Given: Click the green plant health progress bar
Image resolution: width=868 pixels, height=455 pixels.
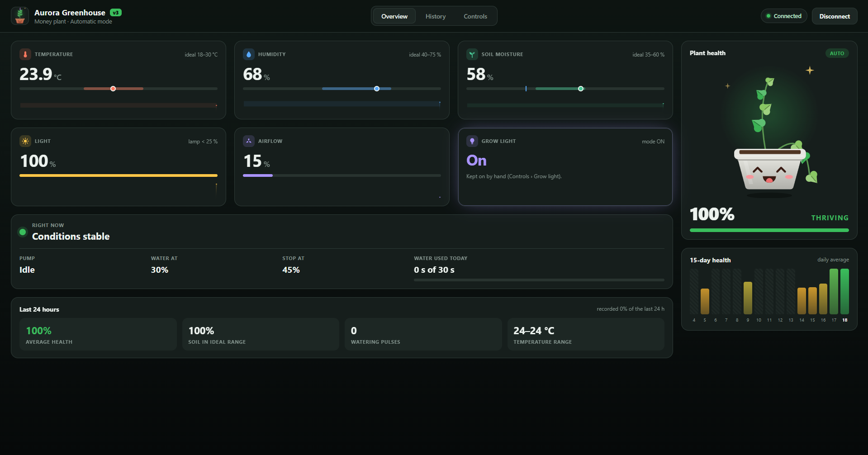Looking at the screenshot, I should pyautogui.click(x=769, y=230).
